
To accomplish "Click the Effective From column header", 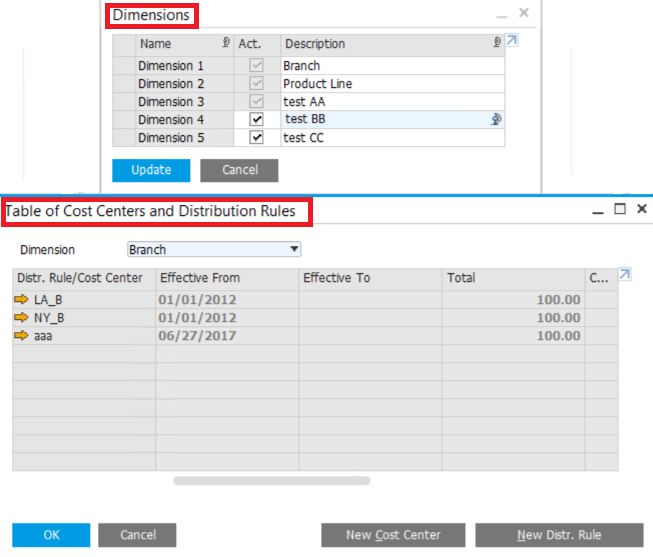I will pyautogui.click(x=226, y=278).
